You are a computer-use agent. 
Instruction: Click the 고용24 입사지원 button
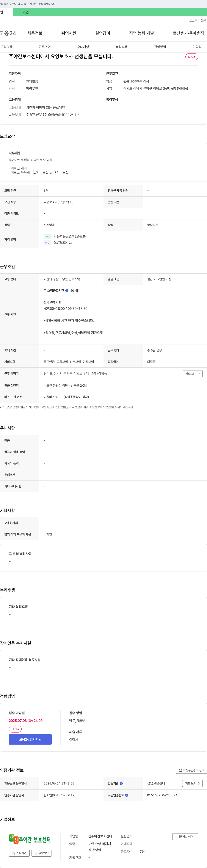(30, 739)
